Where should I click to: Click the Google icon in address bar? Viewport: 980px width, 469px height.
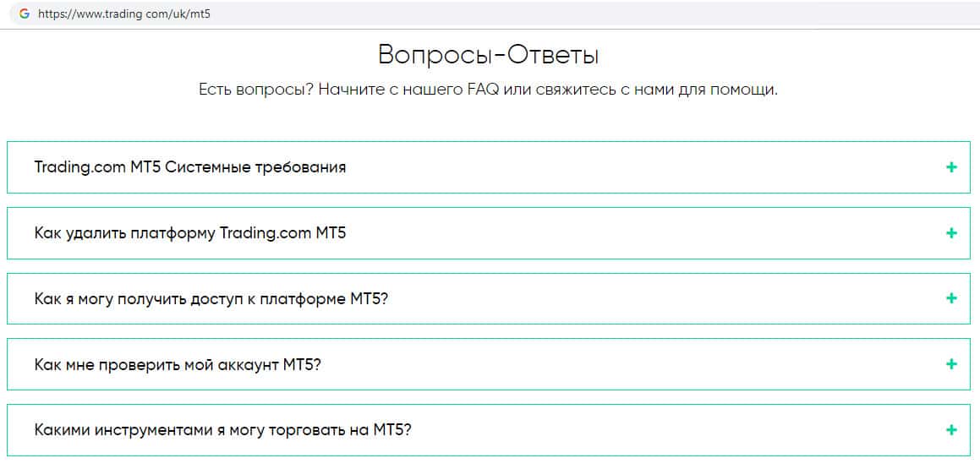pyautogui.click(x=24, y=14)
